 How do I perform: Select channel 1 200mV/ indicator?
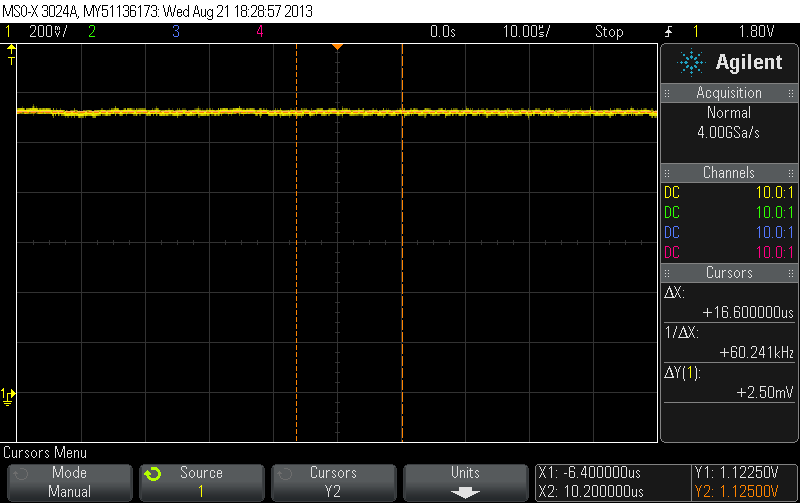(36, 32)
